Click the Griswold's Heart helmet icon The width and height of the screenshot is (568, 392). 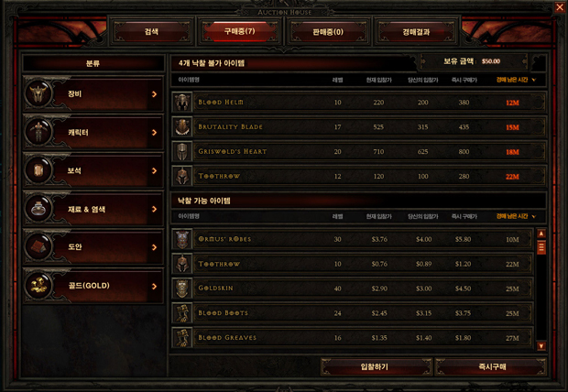(181, 152)
